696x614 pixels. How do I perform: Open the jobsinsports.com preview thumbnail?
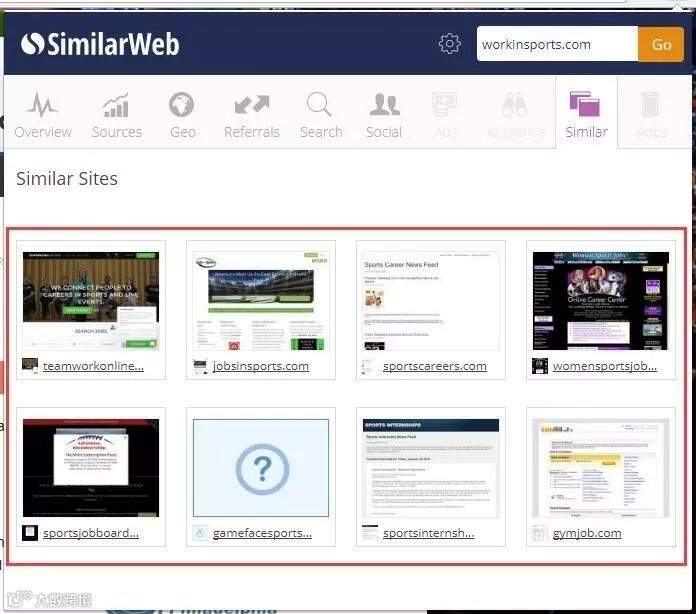(261, 301)
